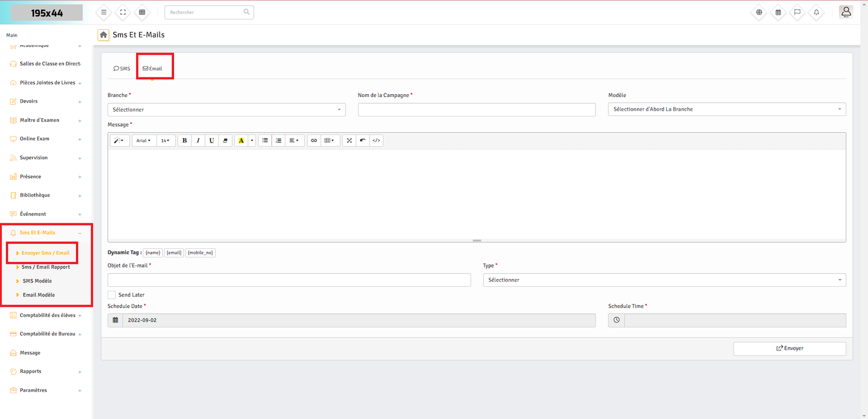Insert an unordered bullet list
The height and width of the screenshot is (419, 868).
[265, 140]
